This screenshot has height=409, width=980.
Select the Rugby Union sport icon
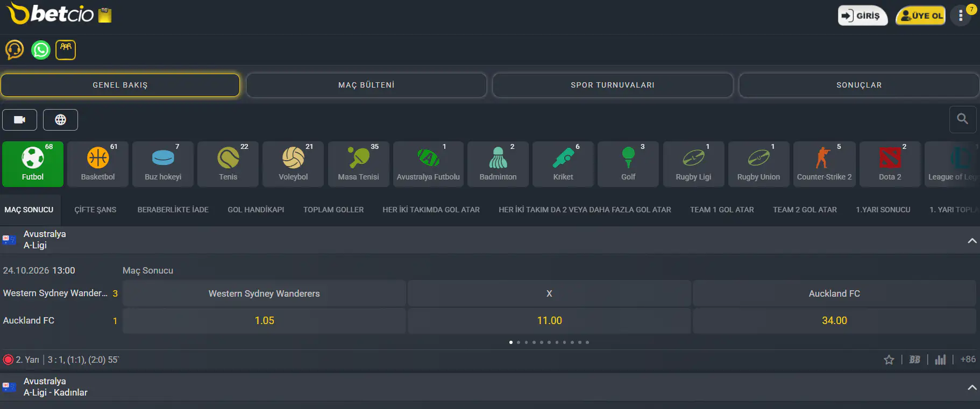tap(759, 164)
